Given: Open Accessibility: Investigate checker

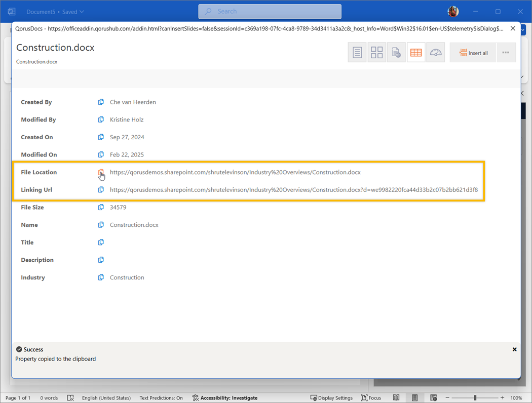Looking at the screenshot, I should pyautogui.click(x=224, y=398).
